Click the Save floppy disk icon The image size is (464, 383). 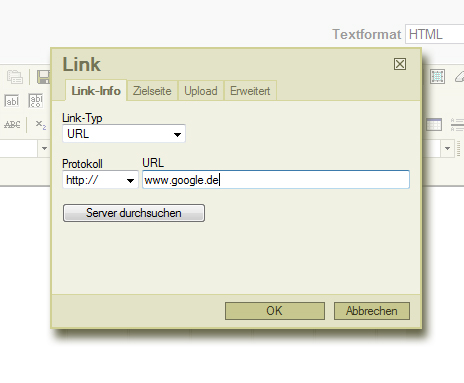click(x=43, y=77)
